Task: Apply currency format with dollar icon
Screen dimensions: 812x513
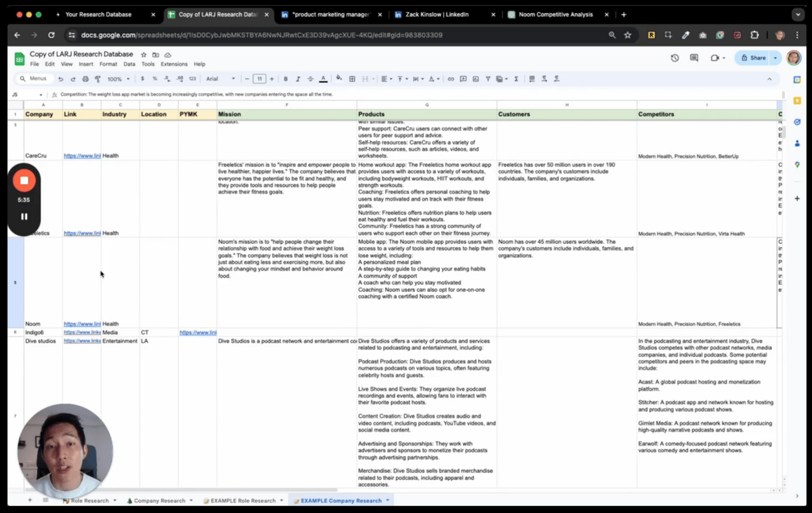Action: tap(143, 79)
